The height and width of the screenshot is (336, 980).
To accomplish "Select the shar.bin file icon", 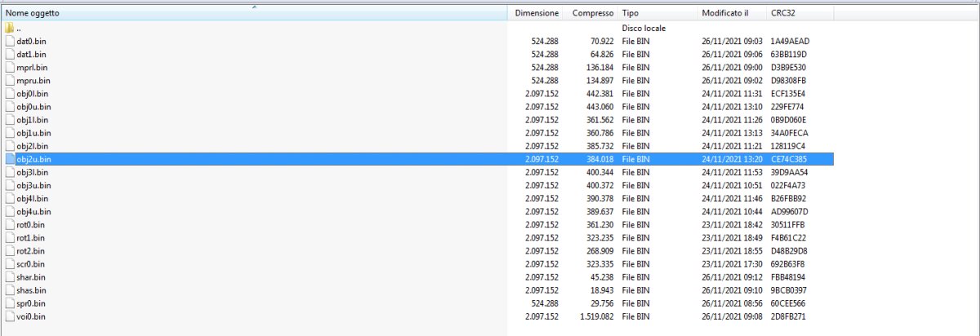I will 9,276.
